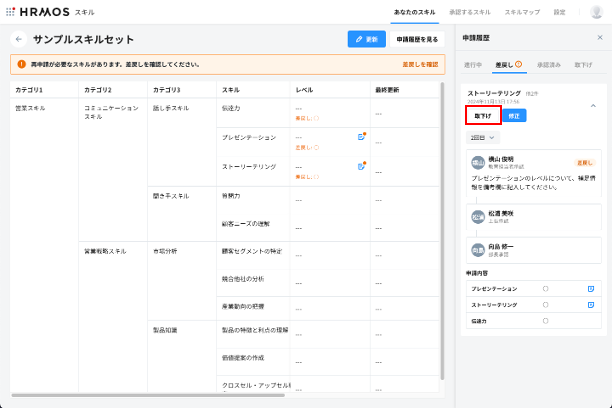Open note icon in ストーリーテリング table row
The image size is (612, 408).
[361, 166]
